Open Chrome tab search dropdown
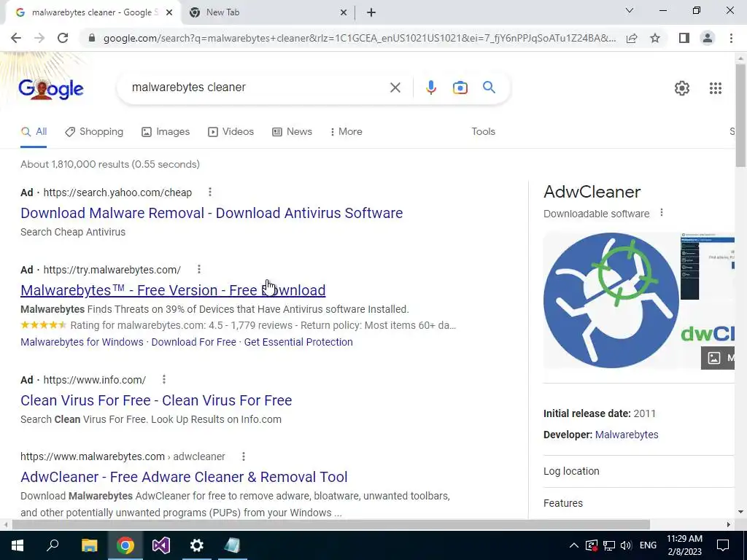747x560 pixels. [x=629, y=10]
